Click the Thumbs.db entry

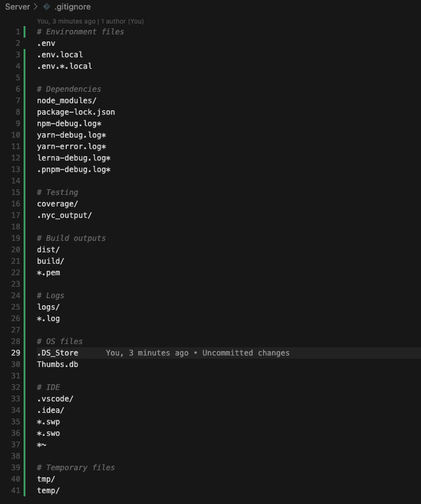click(x=57, y=364)
